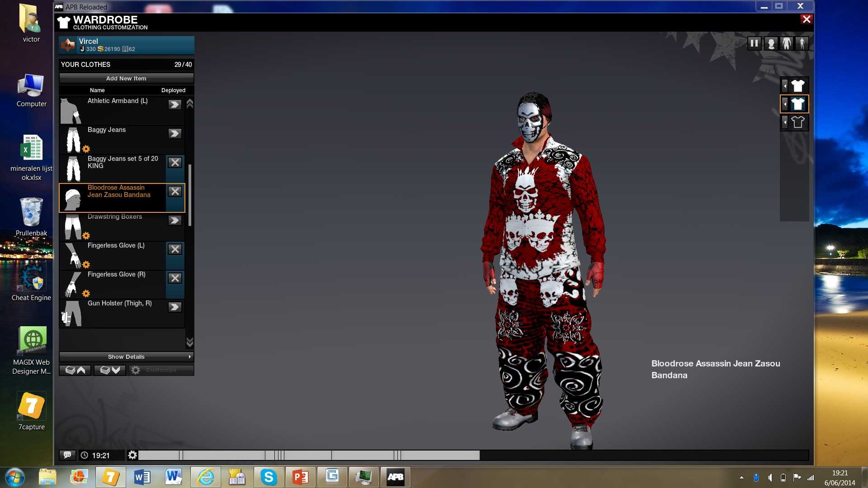
Task: Deploy the Drawstring Boxers item
Action: (x=175, y=221)
